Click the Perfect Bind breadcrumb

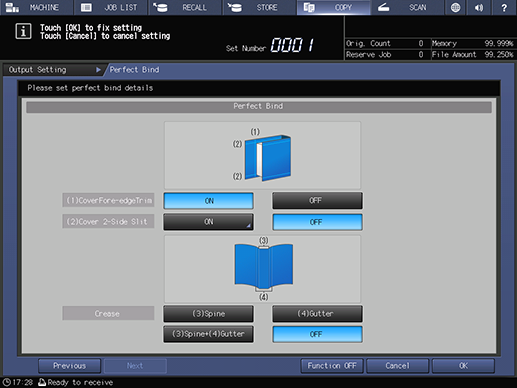point(134,70)
